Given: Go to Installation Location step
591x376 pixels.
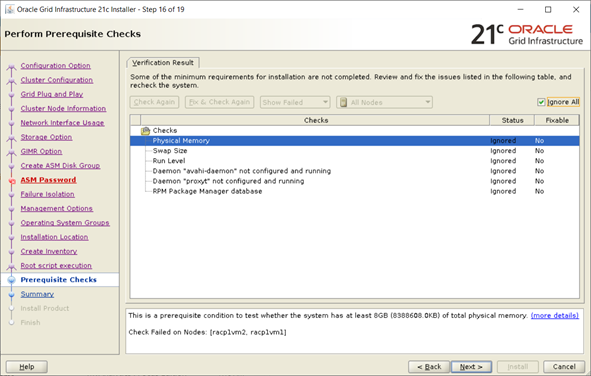Looking at the screenshot, I should click(54, 237).
